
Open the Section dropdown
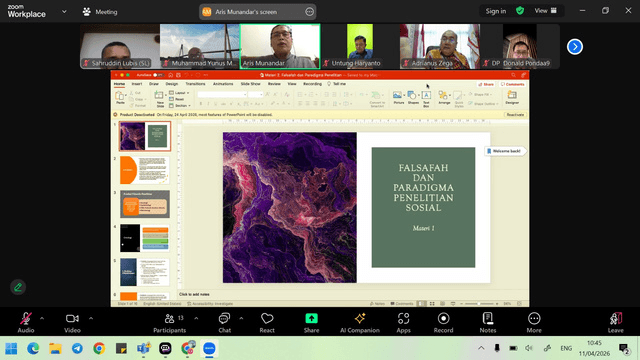[180, 106]
